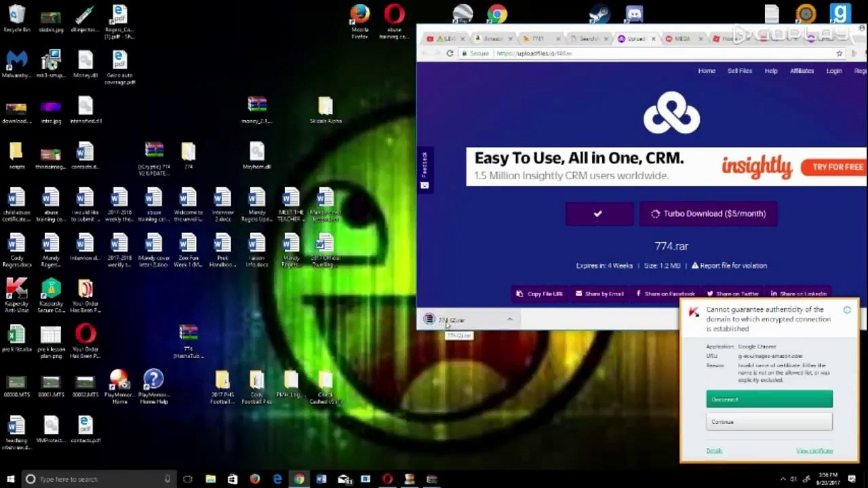This screenshot has width=868, height=488.
Task: Launch the Steam desktop shortcut
Action: (x=599, y=14)
